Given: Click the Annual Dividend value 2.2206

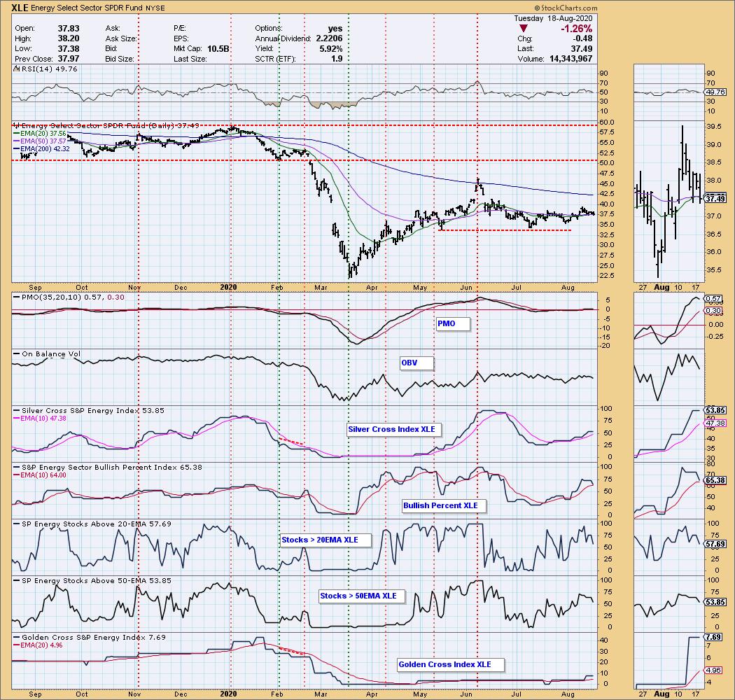Looking at the screenshot, I should (329, 38).
